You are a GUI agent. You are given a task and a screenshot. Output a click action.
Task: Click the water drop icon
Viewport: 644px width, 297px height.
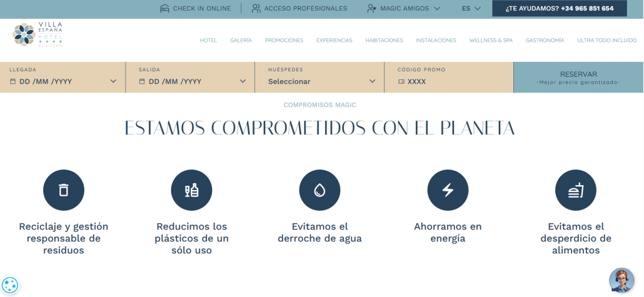pos(319,190)
